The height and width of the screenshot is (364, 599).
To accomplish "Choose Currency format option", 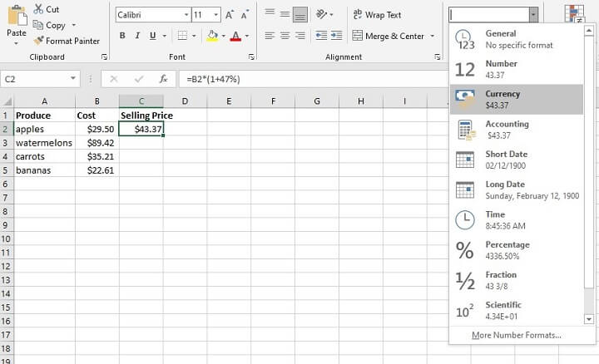I will pyautogui.click(x=517, y=100).
